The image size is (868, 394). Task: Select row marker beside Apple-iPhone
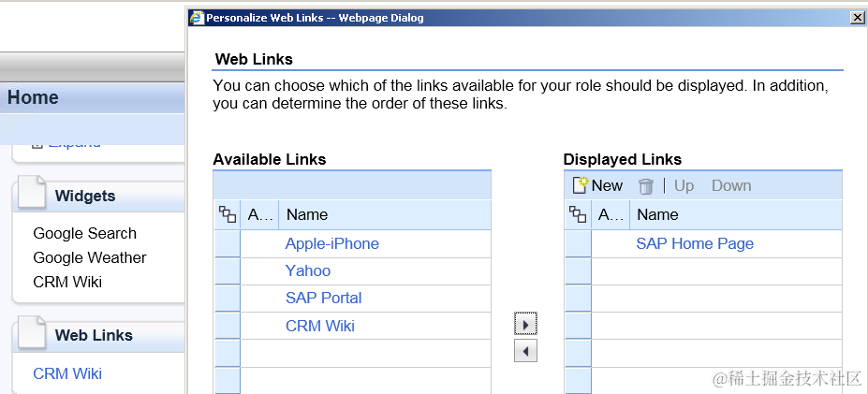[227, 244]
